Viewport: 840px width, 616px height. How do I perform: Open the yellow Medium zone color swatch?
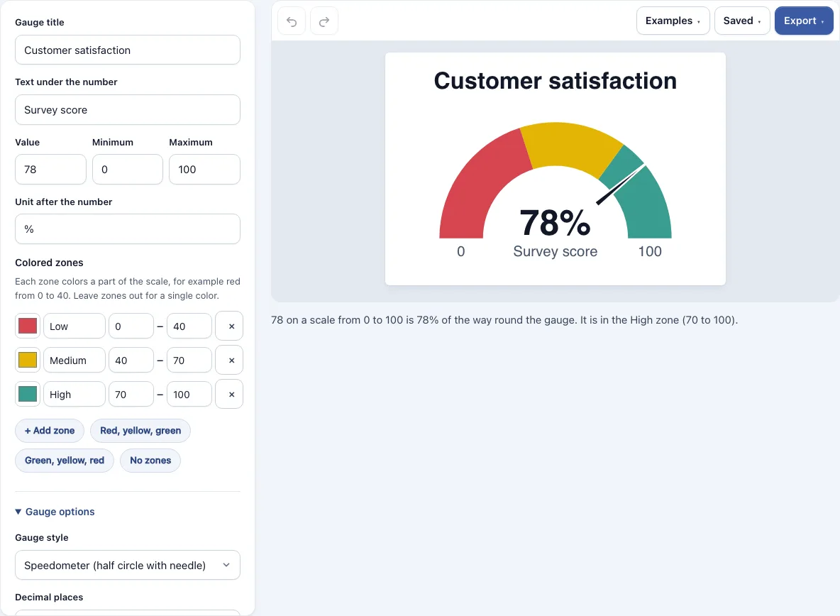point(28,361)
